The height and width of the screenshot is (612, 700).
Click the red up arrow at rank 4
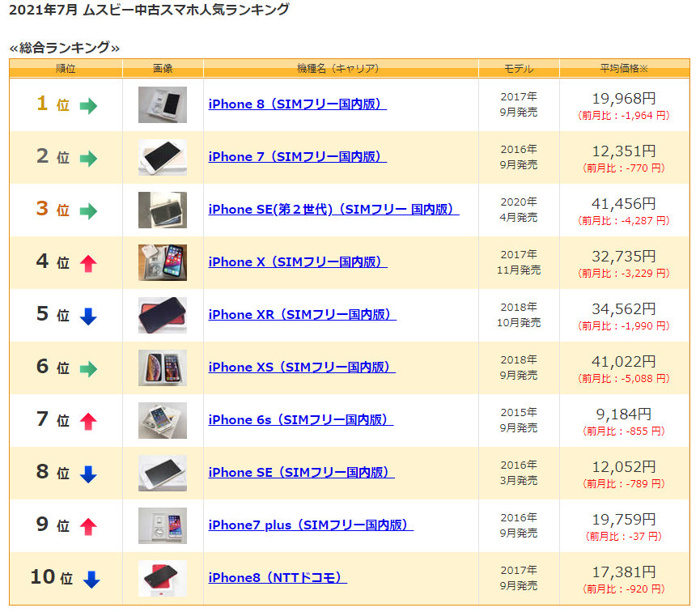(88, 264)
